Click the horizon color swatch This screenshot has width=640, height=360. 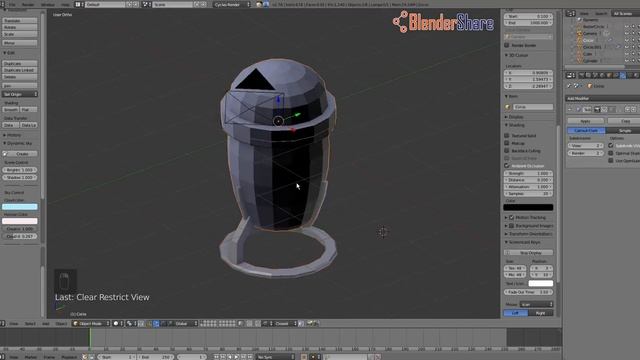(20, 221)
